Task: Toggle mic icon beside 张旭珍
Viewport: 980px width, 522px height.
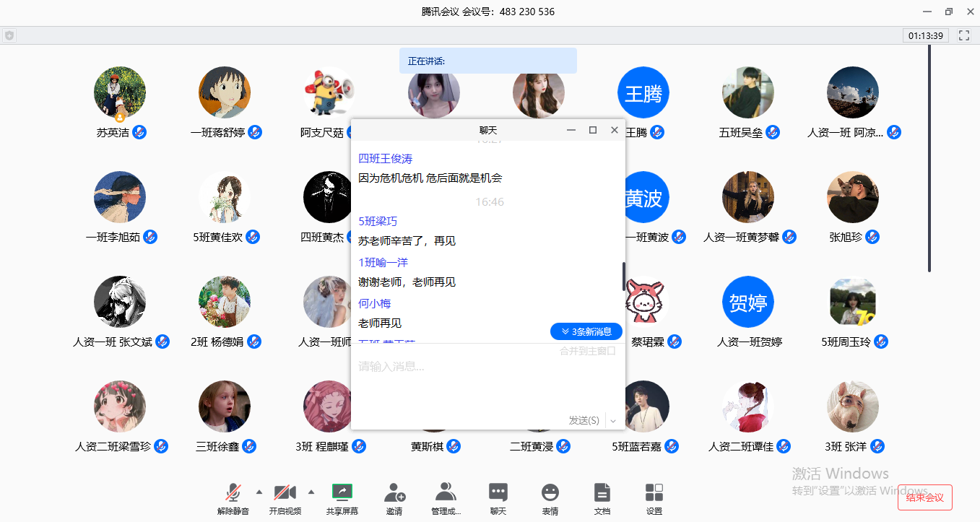Action: point(872,237)
